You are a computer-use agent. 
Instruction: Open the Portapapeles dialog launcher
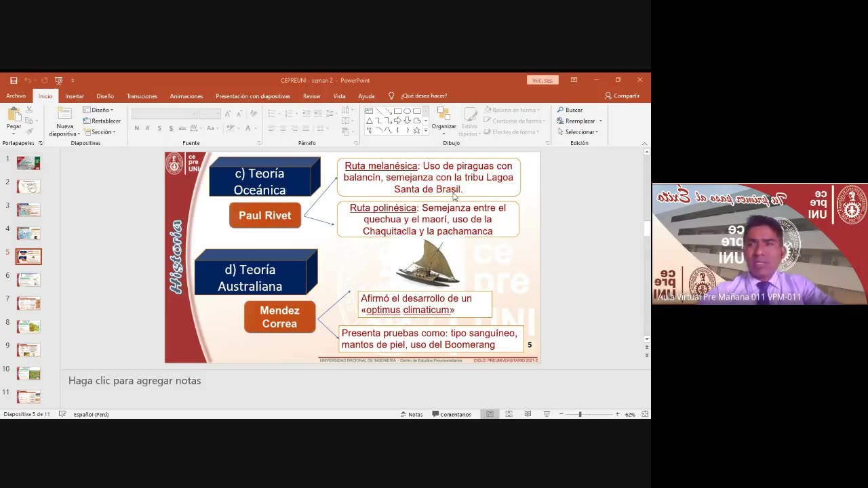[x=41, y=143]
